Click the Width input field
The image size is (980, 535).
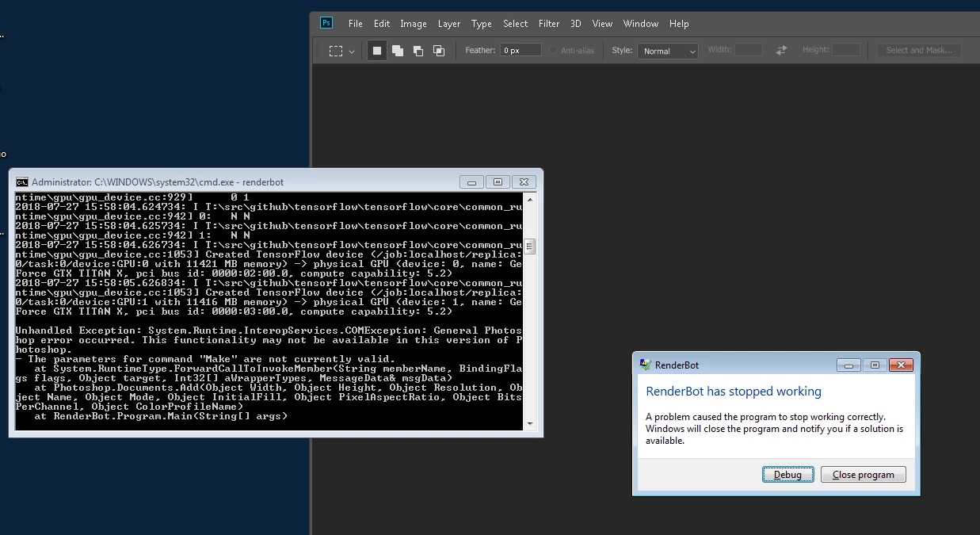(x=749, y=50)
